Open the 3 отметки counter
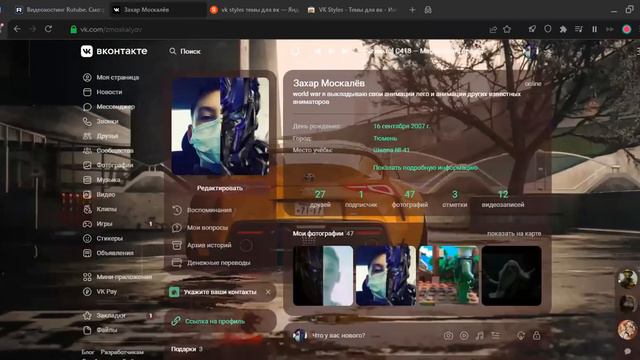This screenshot has height=360, width=640. click(455, 199)
